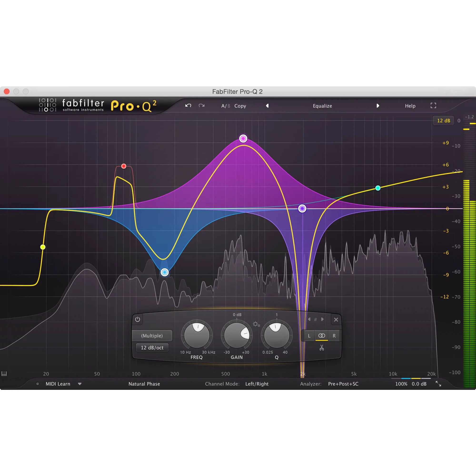Click the resize interface arrows icon
The height and width of the screenshot is (476, 476).
click(438, 384)
